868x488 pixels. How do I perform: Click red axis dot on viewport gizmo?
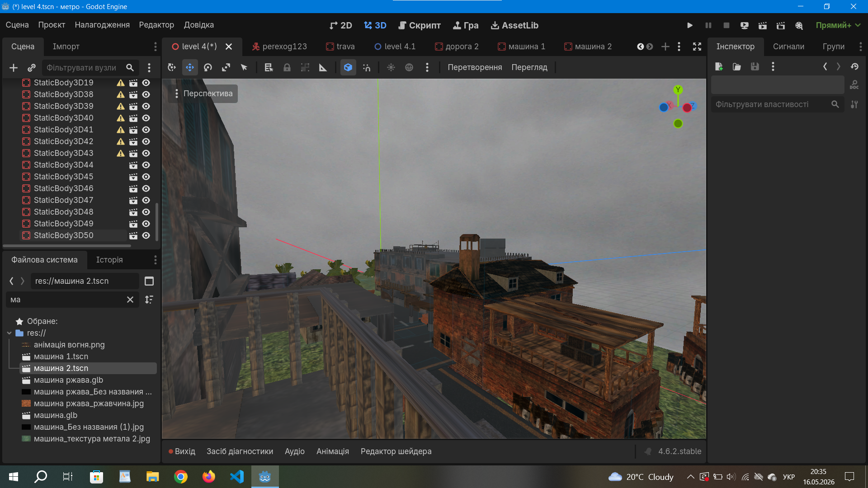[x=687, y=108]
